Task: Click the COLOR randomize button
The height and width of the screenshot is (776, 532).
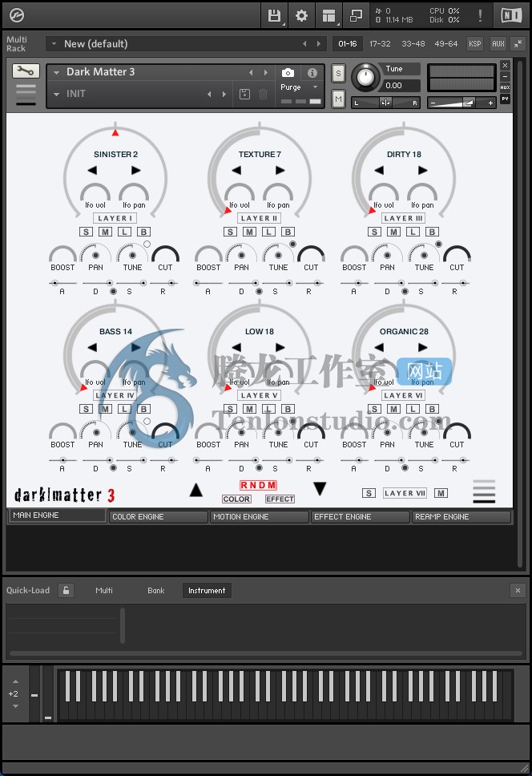Action: (x=236, y=499)
